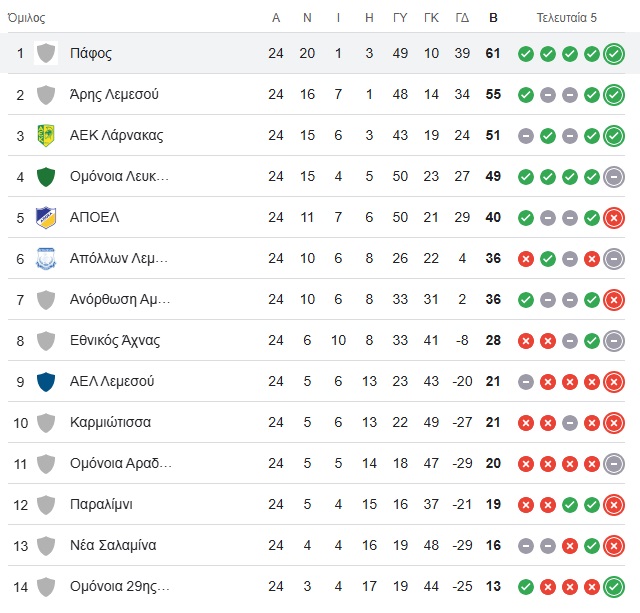This screenshot has width=640, height=613.
Task: Click Νέα Σαλαμίνα latest loss indicator
Action: 614,546
